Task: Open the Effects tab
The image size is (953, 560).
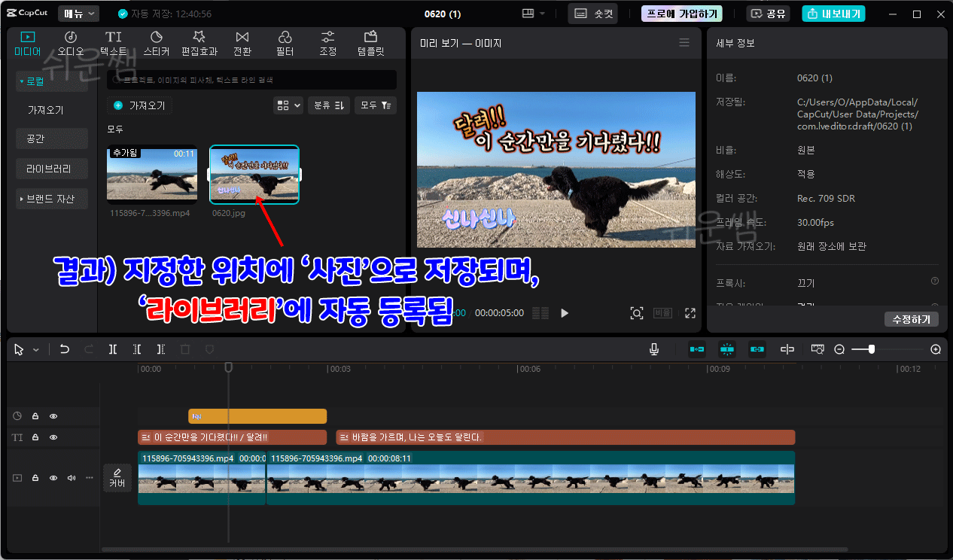Action: [x=199, y=44]
